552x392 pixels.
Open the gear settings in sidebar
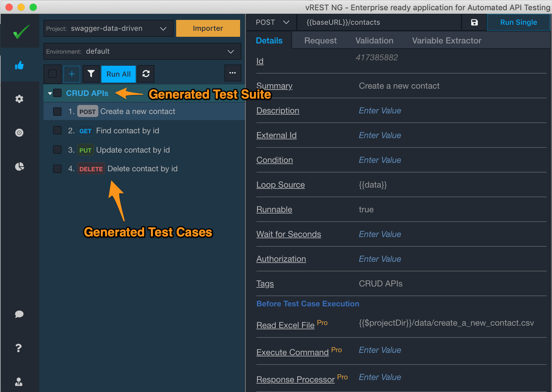[x=19, y=99]
